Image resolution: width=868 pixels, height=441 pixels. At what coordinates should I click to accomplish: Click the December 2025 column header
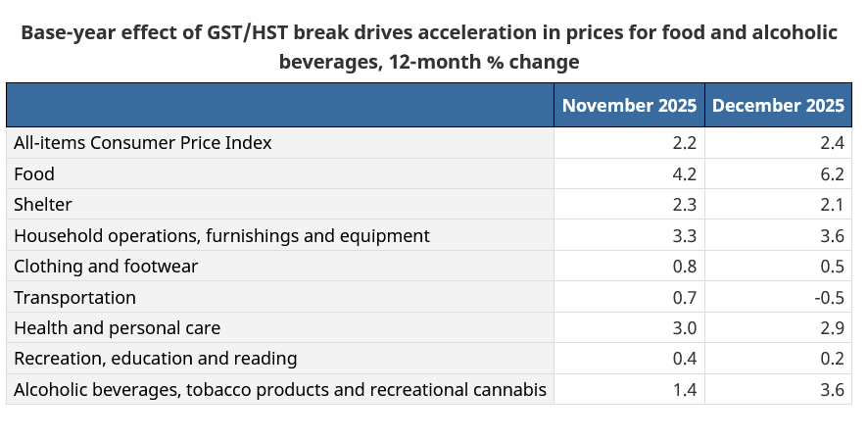pos(778,105)
